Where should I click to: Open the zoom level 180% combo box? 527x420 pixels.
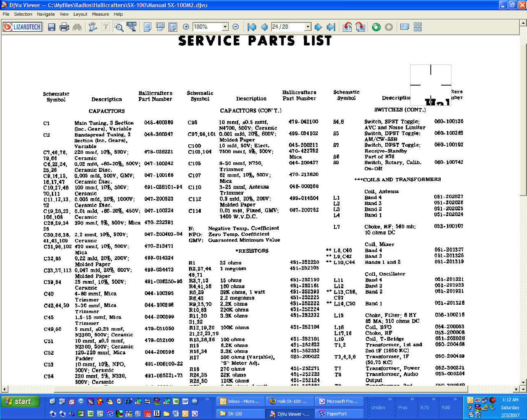click(210, 27)
